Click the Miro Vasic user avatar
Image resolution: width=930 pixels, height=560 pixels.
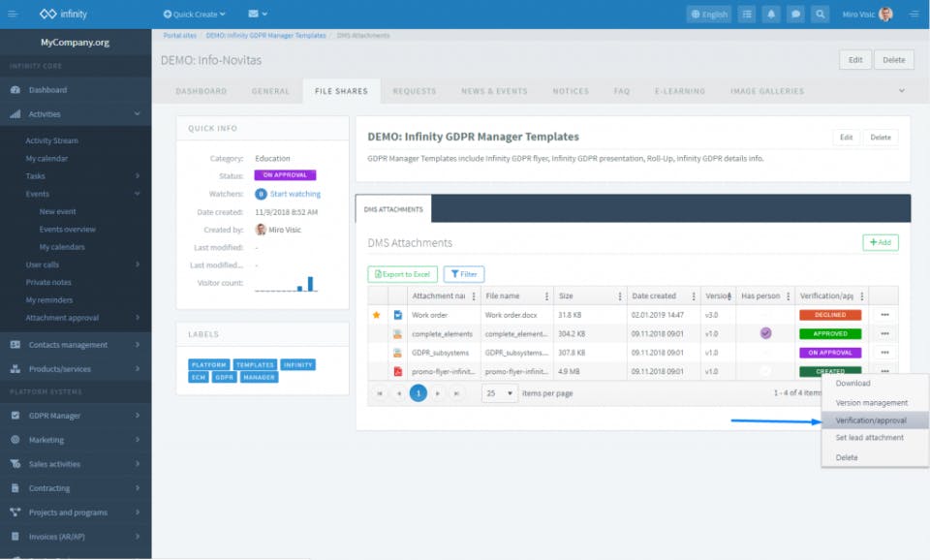(885, 14)
